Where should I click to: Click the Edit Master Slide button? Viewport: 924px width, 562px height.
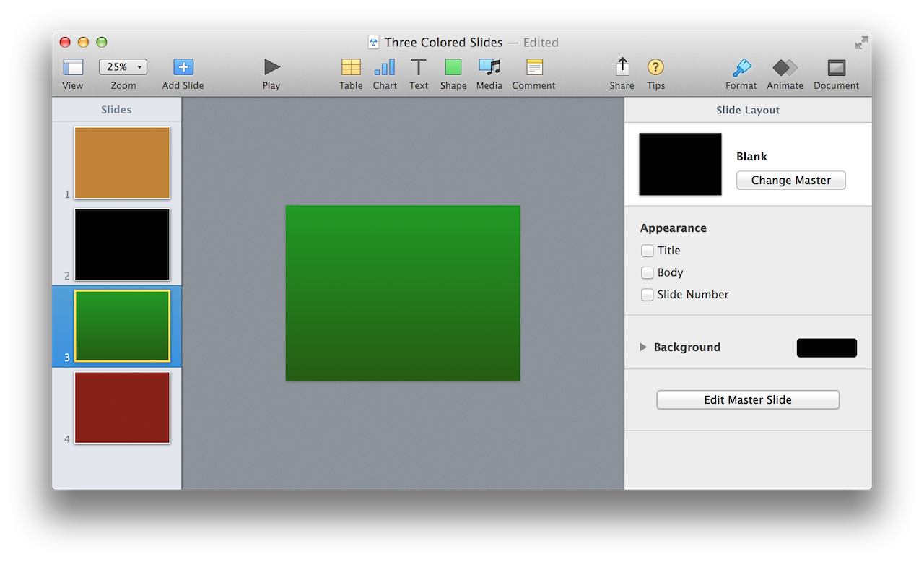point(748,400)
